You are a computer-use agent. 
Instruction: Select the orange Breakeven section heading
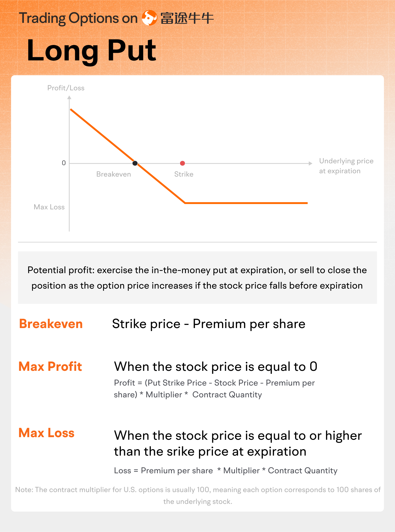(x=51, y=324)
